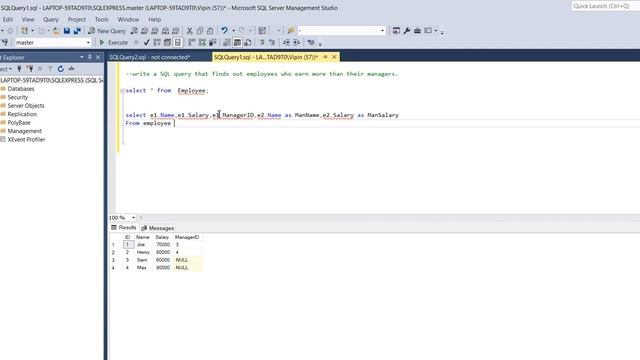
Task: Click the Quick Launch search box
Action: (605, 6)
